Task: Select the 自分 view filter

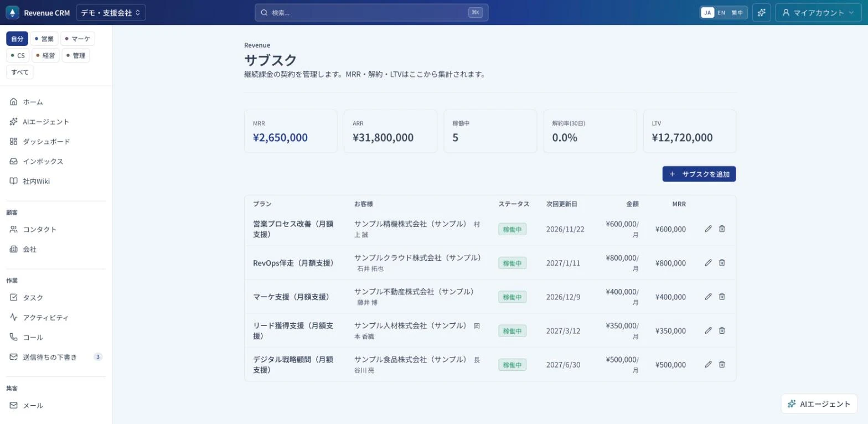Action: coord(17,39)
